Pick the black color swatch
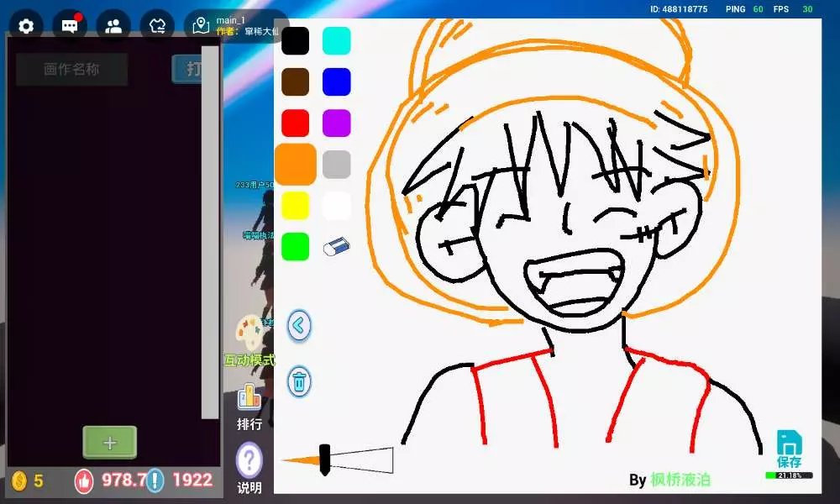 (295, 40)
